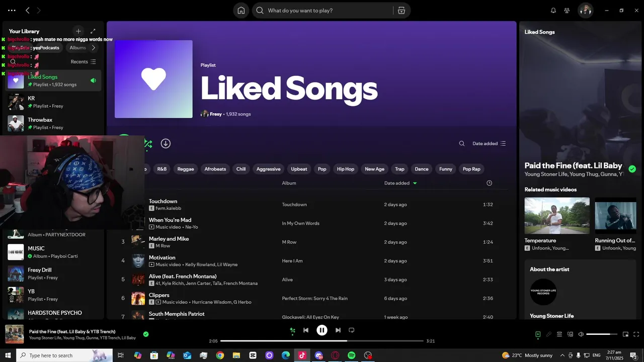Open the 'Here I Am' album link
Image resolution: width=644 pixels, height=362 pixels.
coord(292,261)
